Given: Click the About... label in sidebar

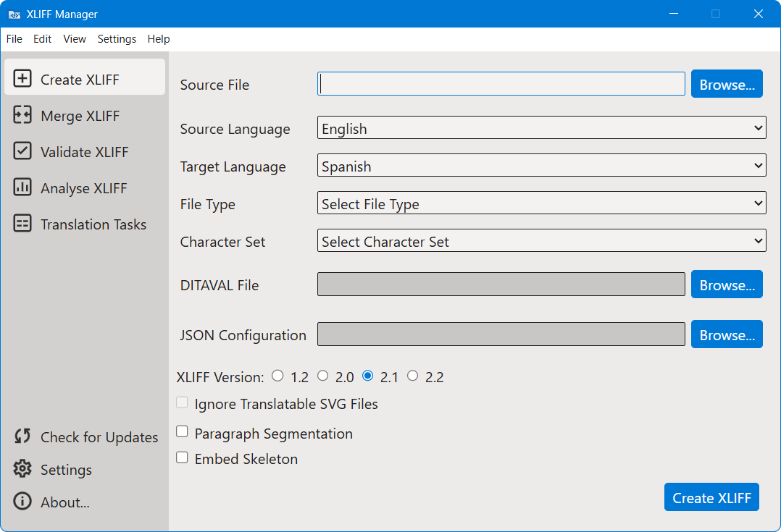Looking at the screenshot, I should (x=65, y=502).
